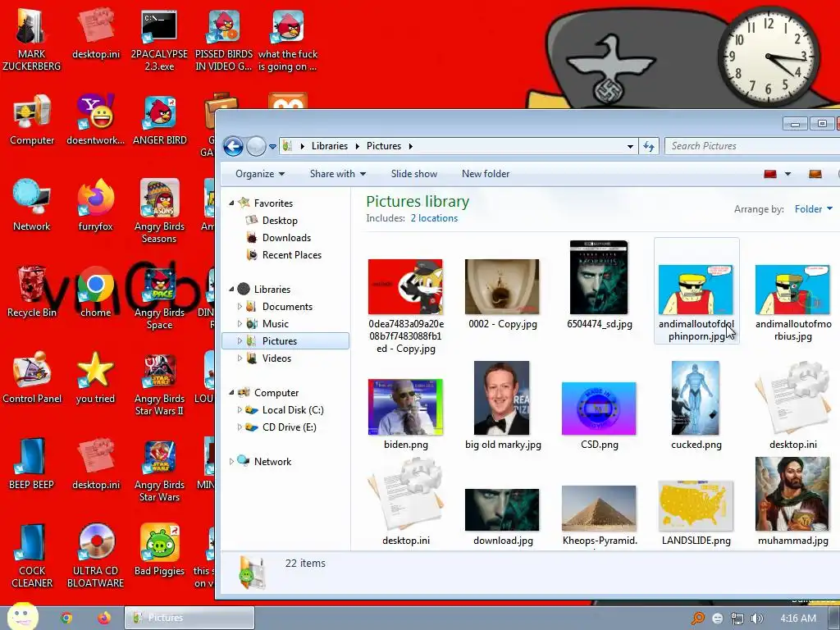The image size is (840, 630).
Task: Select the Network desktop icon
Action: click(x=32, y=206)
